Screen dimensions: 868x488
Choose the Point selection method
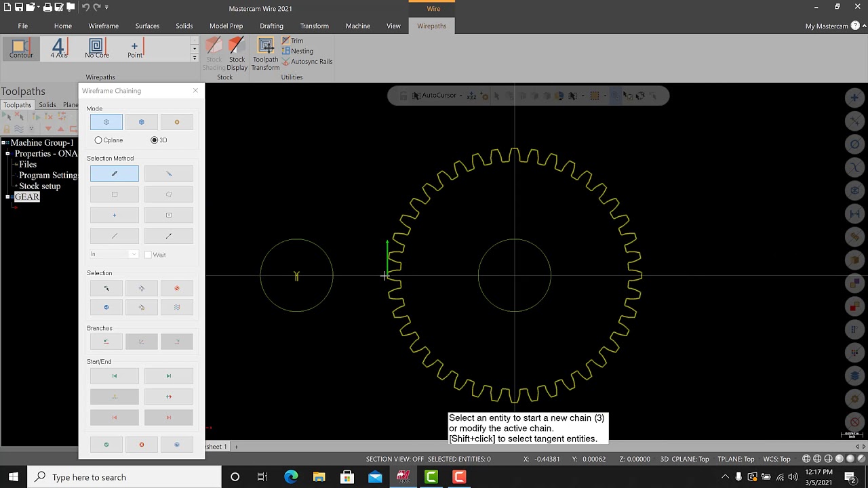115,216
